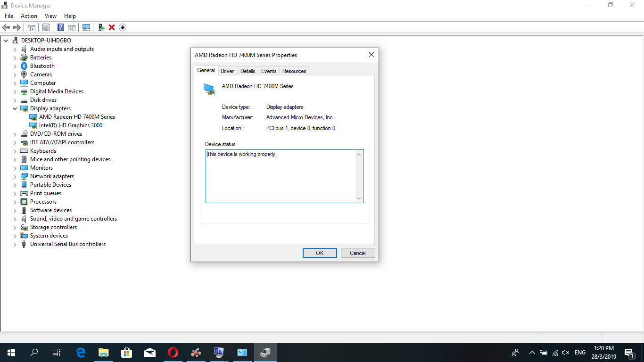The image size is (644, 362).
Task: Select Sound, video and game controllers
Action: pyautogui.click(x=74, y=219)
